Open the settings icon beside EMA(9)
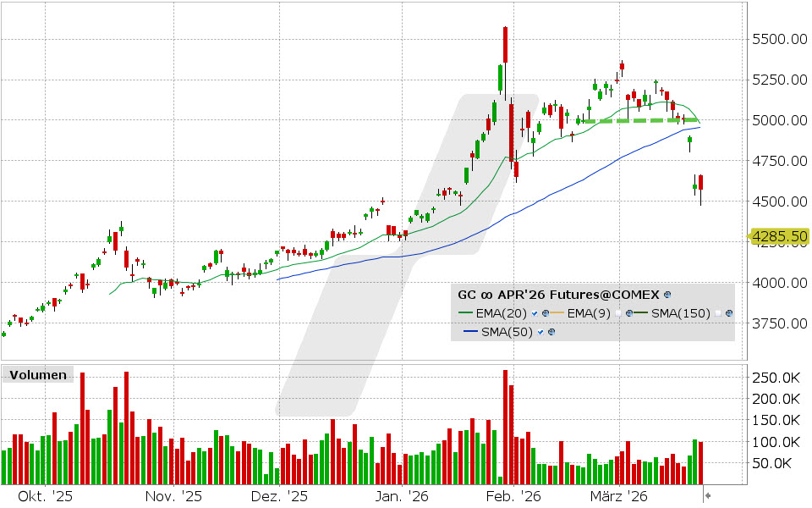This screenshot has height=508, width=812. (x=628, y=313)
